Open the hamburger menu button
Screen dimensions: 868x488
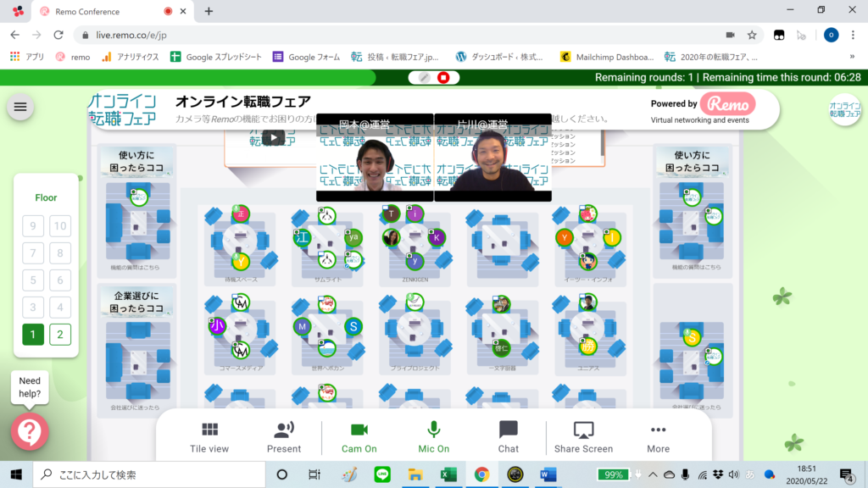(20, 107)
